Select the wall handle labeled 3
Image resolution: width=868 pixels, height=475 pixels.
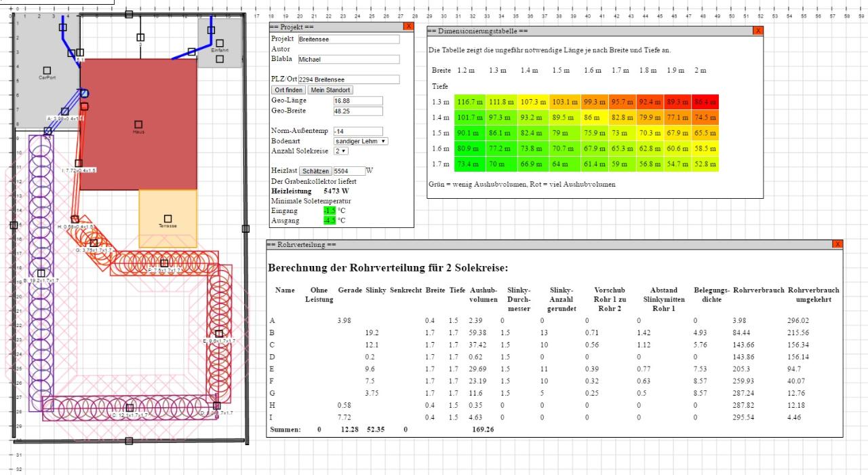[x=140, y=37]
